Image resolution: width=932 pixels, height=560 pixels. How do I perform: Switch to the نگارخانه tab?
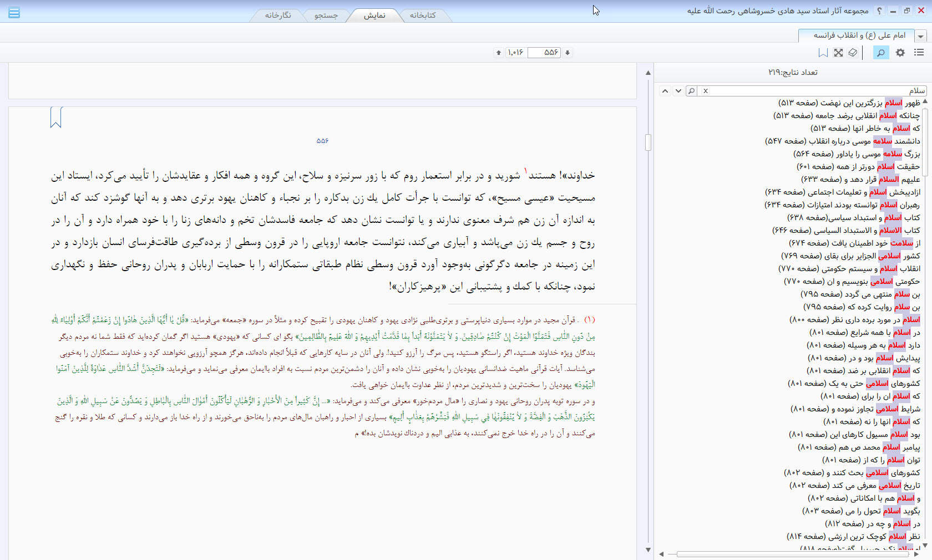pos(277,15)
